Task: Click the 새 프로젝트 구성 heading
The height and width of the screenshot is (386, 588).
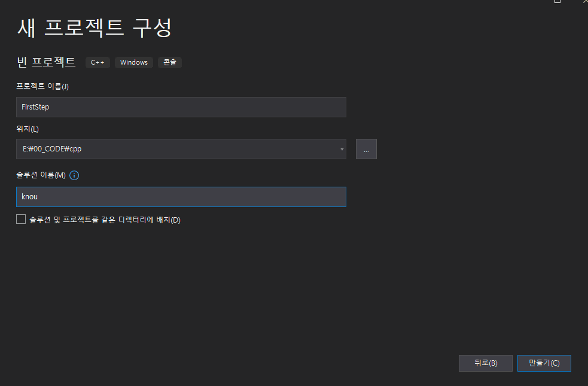Action: pos(95,28)
